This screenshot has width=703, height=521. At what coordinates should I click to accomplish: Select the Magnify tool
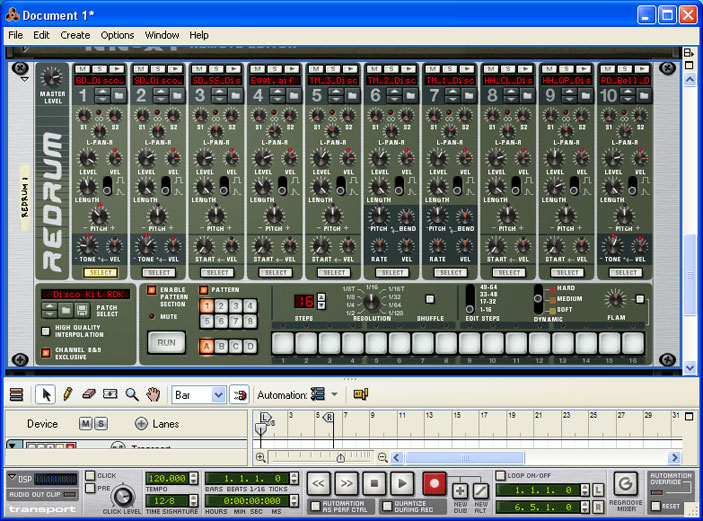(x=132, y=395)
